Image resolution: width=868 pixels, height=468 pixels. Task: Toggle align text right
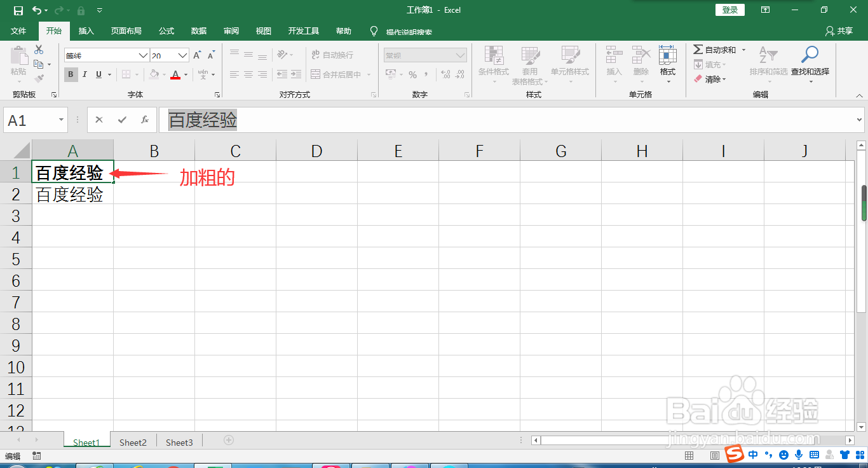pyautogui.click(x=262, y=74)
